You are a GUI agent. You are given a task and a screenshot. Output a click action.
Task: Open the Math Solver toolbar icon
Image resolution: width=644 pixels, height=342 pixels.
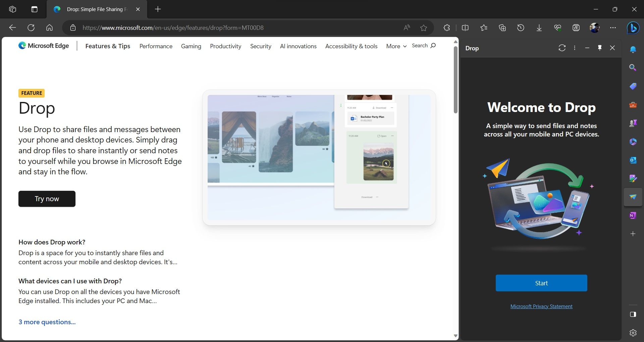tap(576, 28)
